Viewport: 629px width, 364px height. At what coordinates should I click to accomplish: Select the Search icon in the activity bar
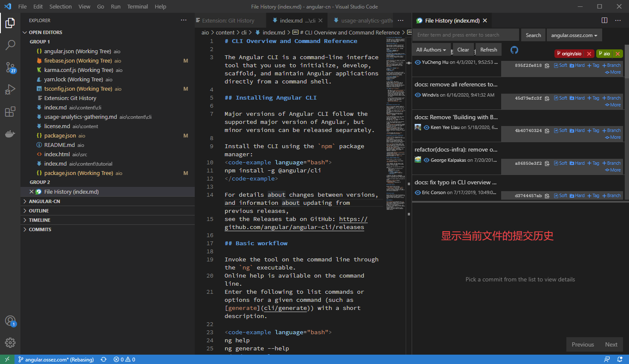[10, 45]
